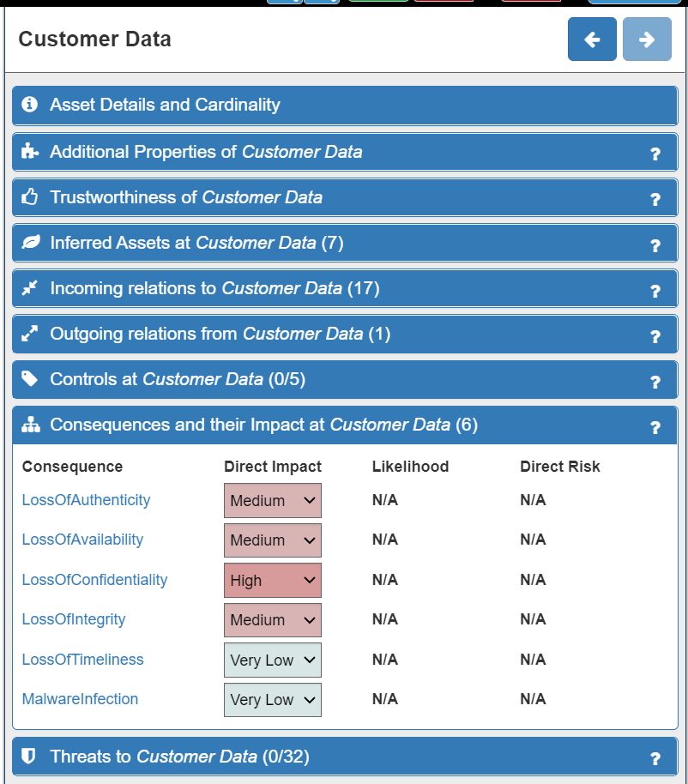Go back with the left arrow button
Image resolution: width=688 pixels, height=784 pixels.
592,39
